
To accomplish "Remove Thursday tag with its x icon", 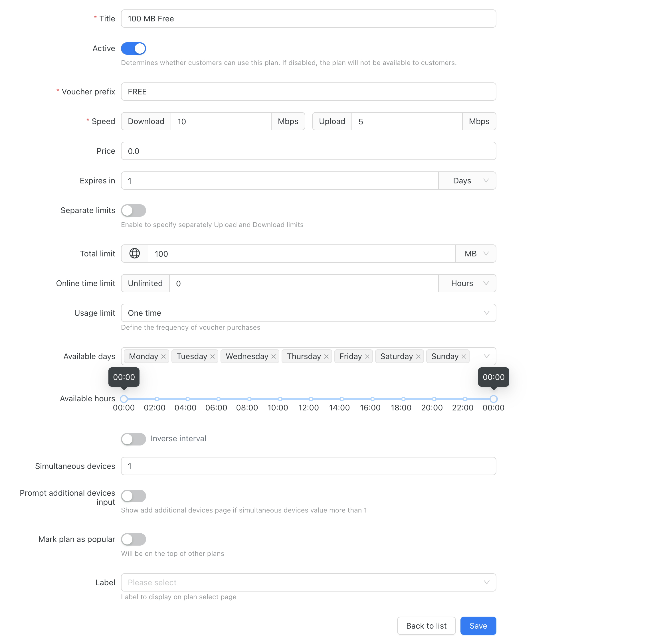I will tap(326, 357).
